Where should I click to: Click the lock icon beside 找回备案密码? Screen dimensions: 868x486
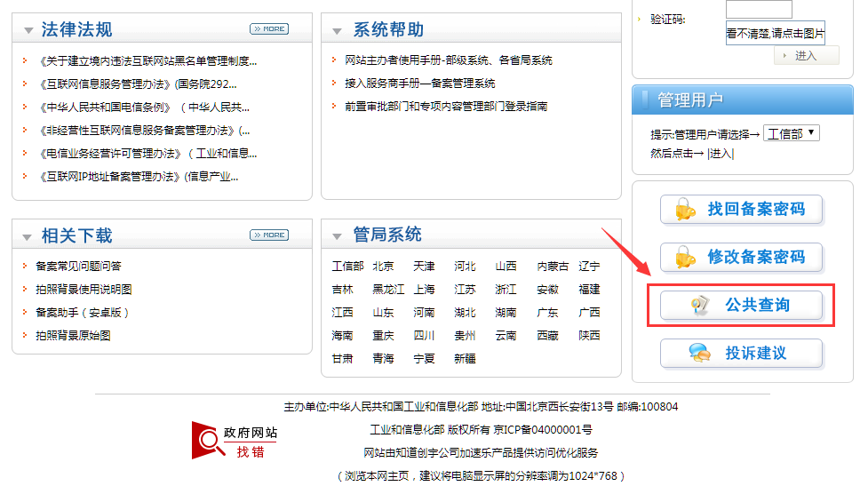click(x=684, y=210)
